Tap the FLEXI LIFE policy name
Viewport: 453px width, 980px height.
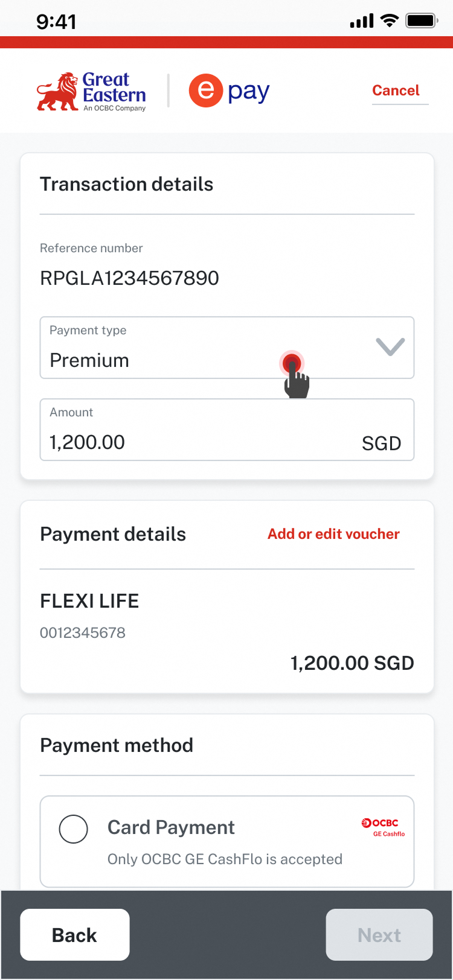point(89,601)
